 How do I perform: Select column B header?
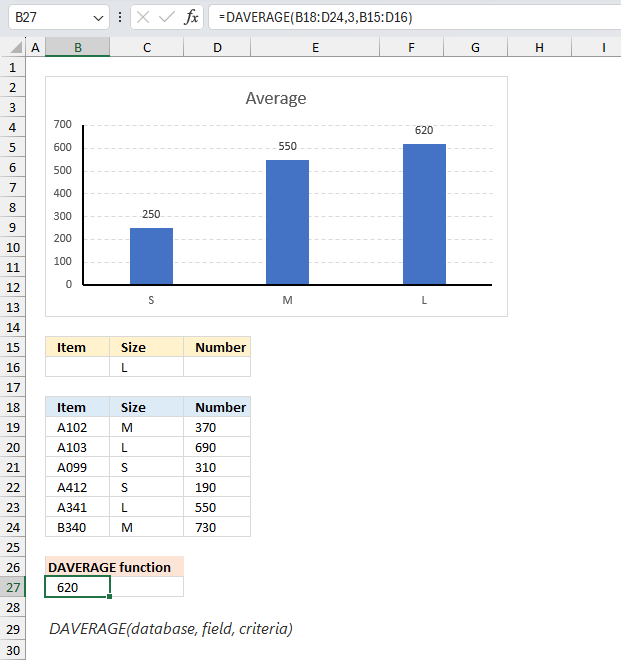tap(77, 47)
